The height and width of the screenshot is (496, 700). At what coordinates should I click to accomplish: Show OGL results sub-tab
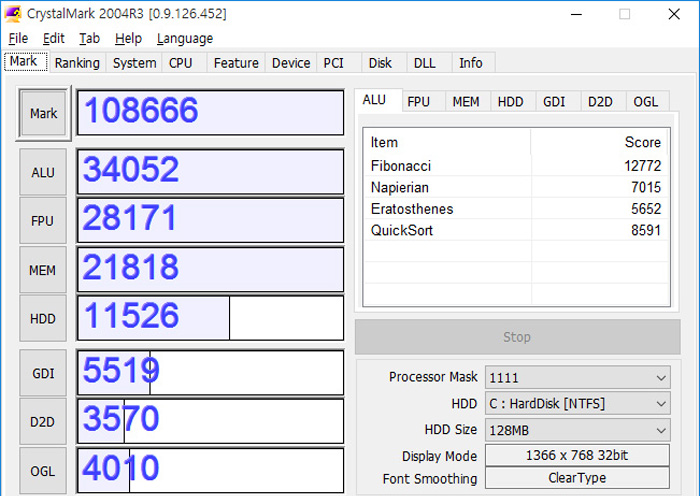tap(646, 102)
